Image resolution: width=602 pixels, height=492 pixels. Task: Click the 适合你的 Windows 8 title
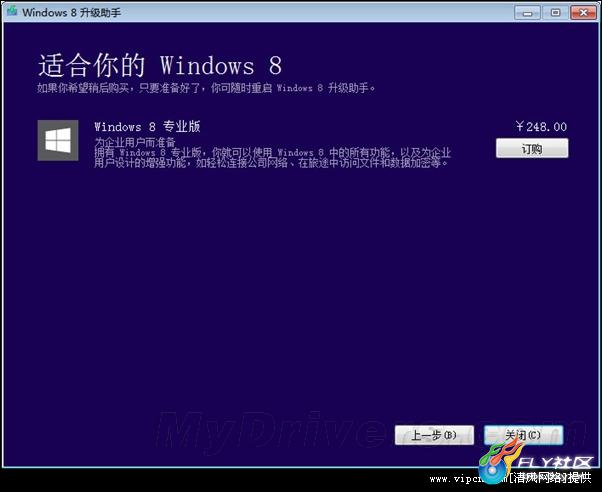click(160, 65)
